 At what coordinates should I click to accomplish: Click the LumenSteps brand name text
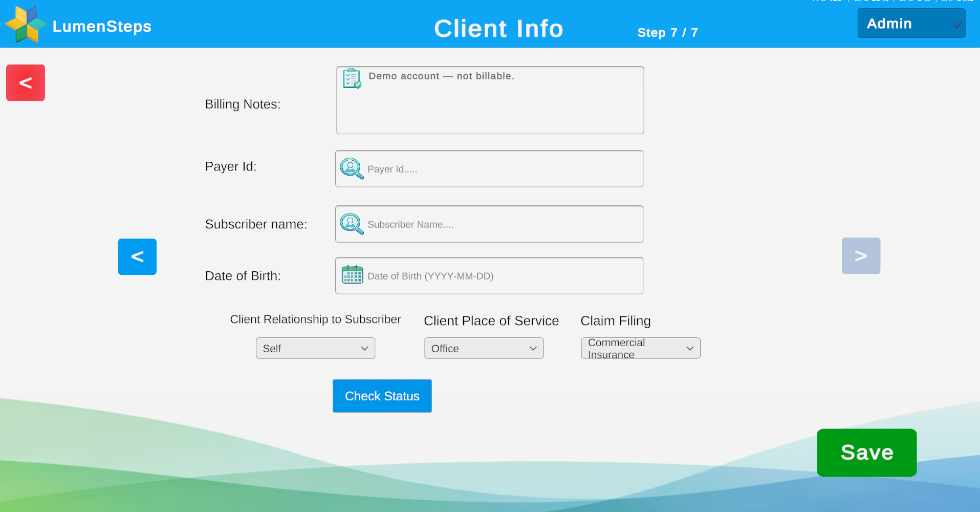102,26
